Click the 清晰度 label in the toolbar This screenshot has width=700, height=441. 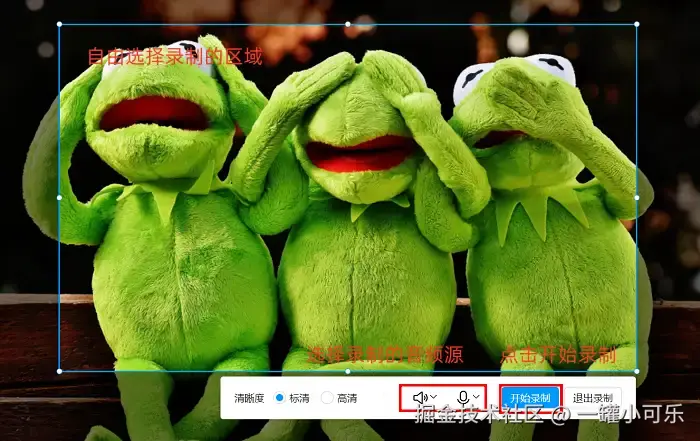click(249, 398)
